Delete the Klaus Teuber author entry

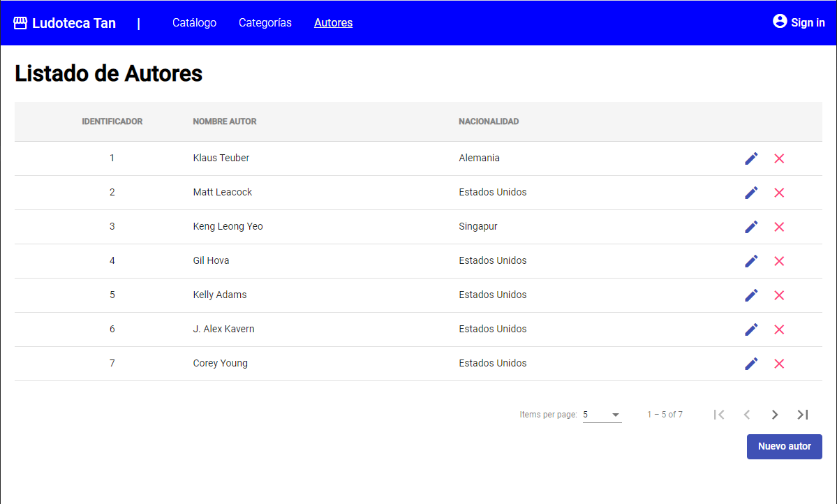coord(779,158)
